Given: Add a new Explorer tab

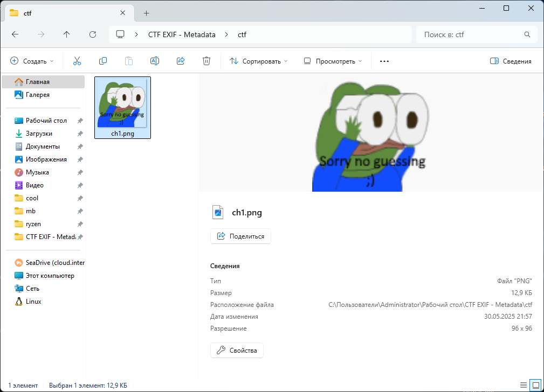Looking at the screenshot, I should point(147,13).
